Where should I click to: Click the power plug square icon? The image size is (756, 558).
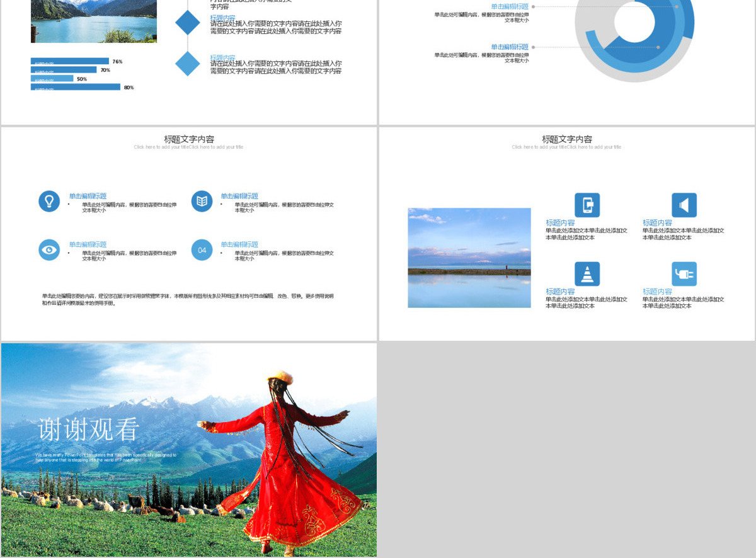[684, 274]
